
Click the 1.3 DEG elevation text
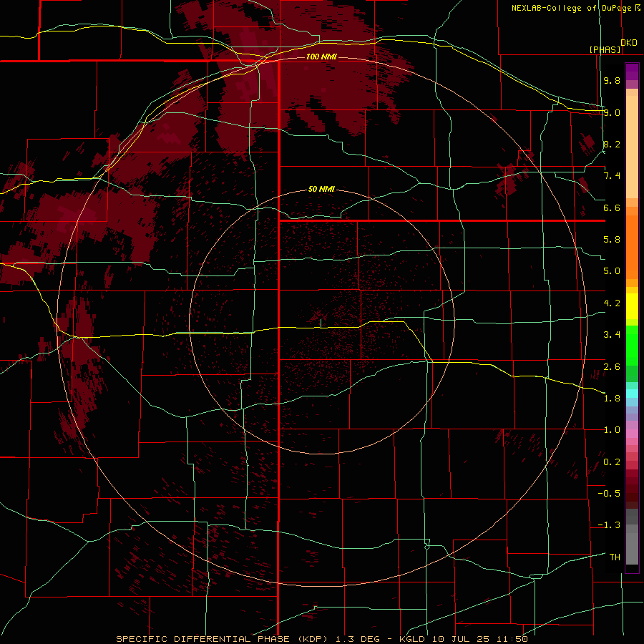(x=359, y=639)
